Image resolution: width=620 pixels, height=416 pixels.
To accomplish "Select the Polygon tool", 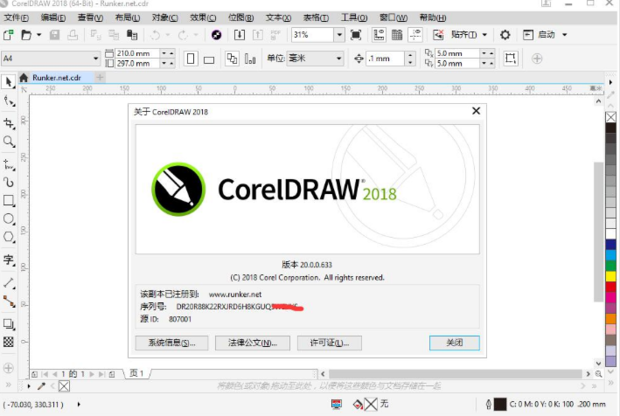I will tap(8, 237).
